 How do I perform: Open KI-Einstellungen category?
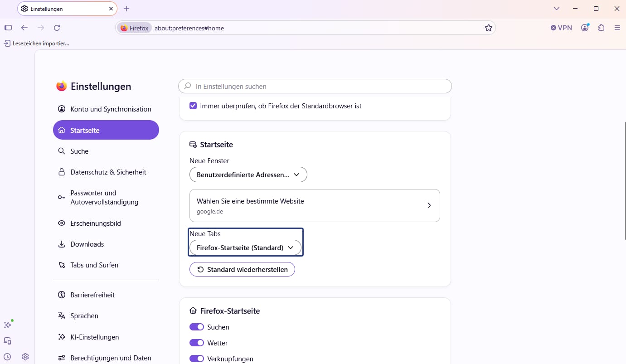106,337
